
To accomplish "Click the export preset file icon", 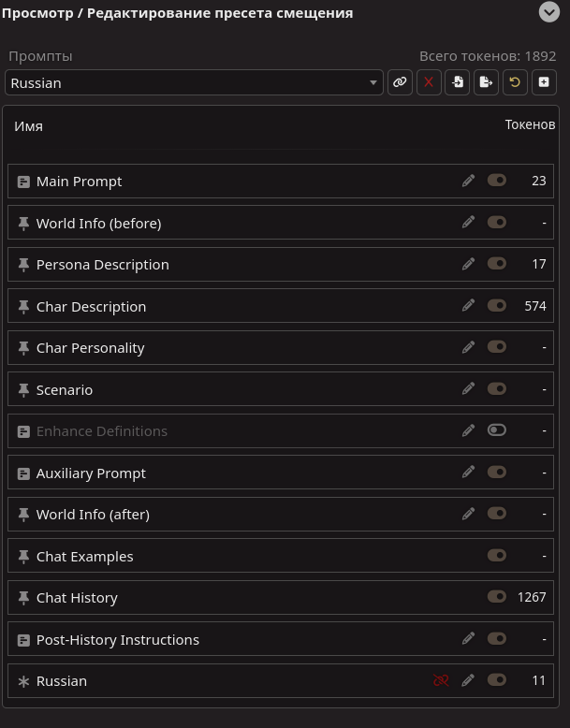I will point(486,82).
